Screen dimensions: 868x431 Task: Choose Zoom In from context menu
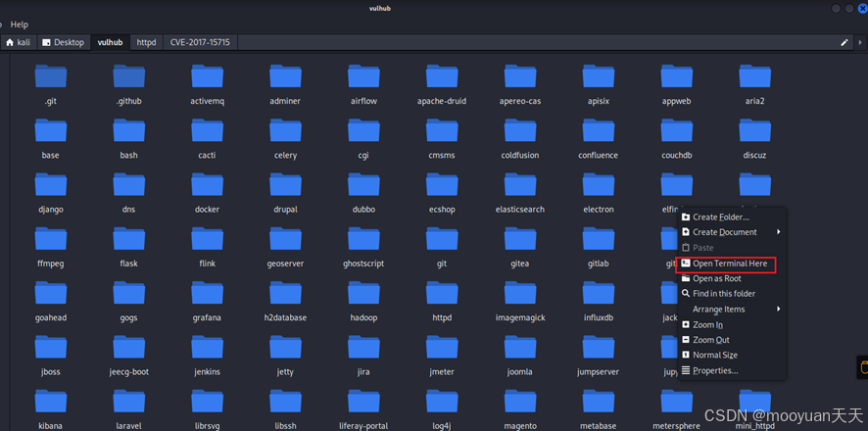731,325
